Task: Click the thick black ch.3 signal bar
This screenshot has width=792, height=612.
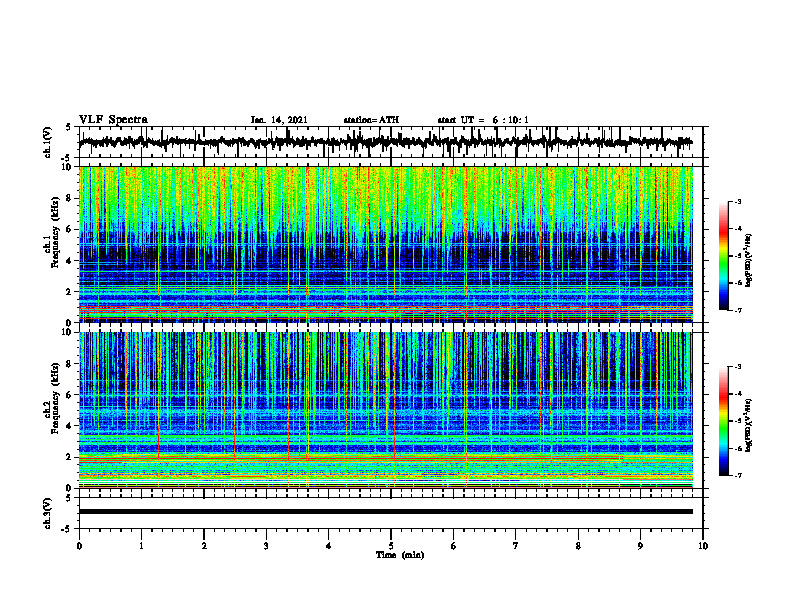Action: pyautogui.click(x=385, y=512)
